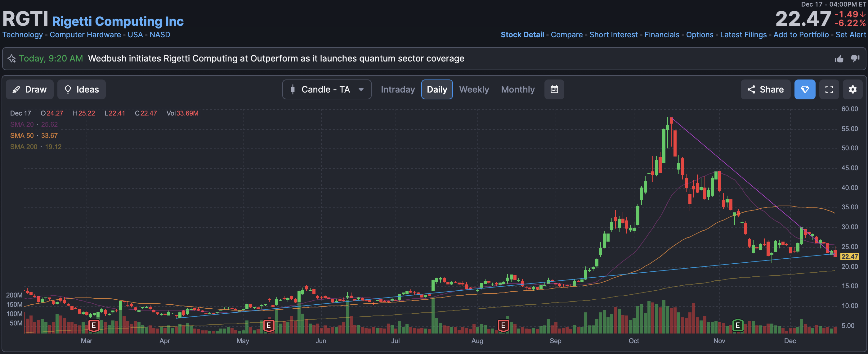Viewport: 868px width, 354px height.
Task: Open the Draw tools button
Action: click(30, 89)
